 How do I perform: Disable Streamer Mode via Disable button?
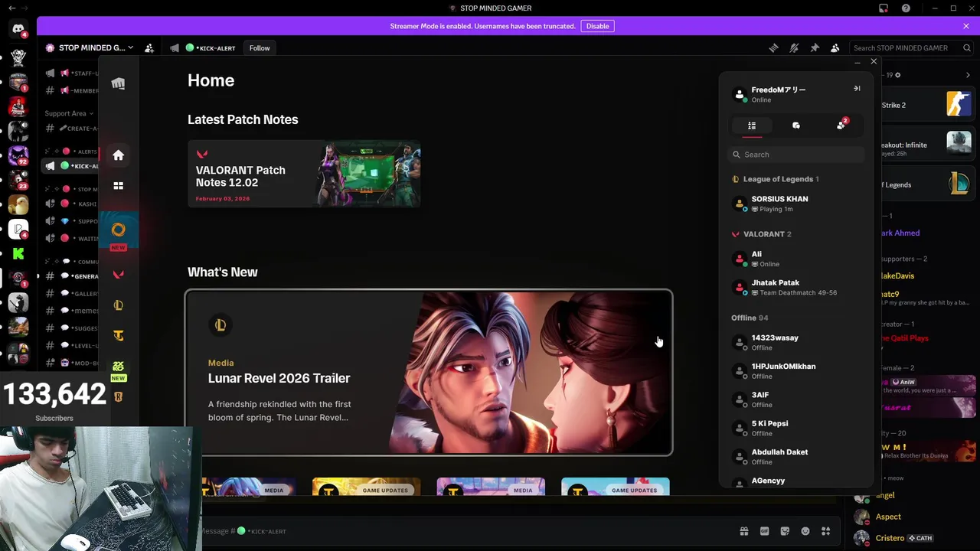pyautogui.click(x=597, y=26)
